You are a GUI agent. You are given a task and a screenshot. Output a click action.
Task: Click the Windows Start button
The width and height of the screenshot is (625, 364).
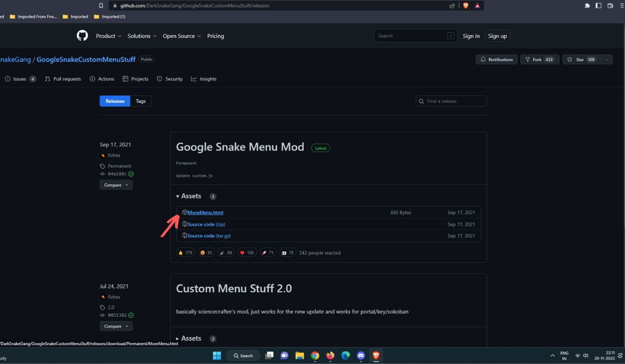pos(217,355)
